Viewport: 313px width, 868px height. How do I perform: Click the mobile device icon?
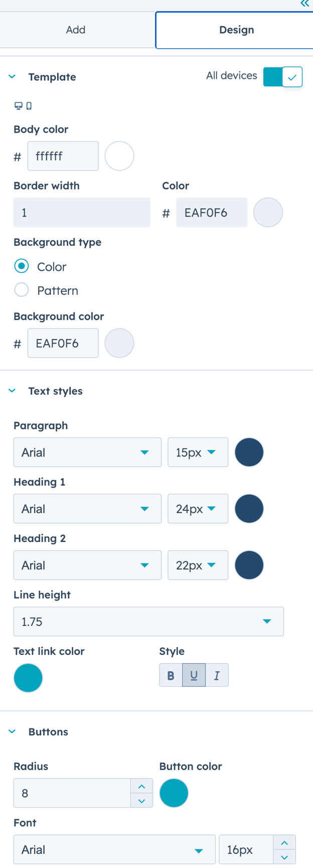(29, 105)
